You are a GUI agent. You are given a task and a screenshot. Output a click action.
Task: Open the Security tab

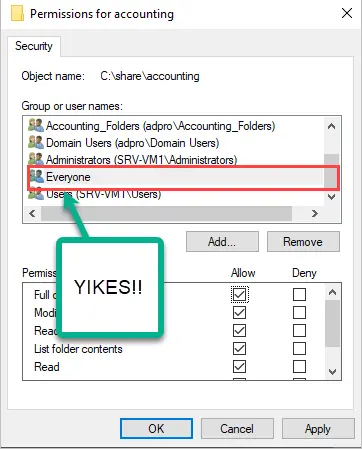[x=34, y=46]
